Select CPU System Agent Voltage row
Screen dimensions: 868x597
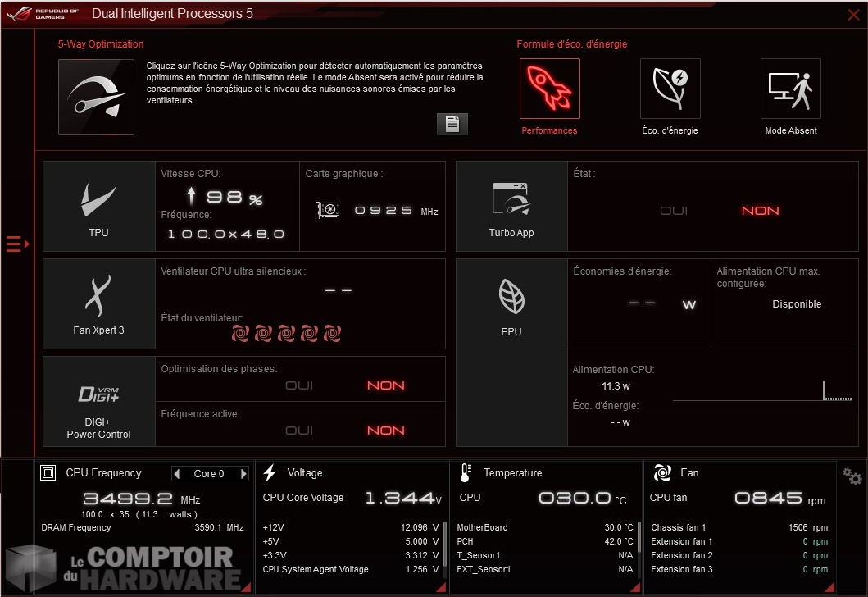351,569
